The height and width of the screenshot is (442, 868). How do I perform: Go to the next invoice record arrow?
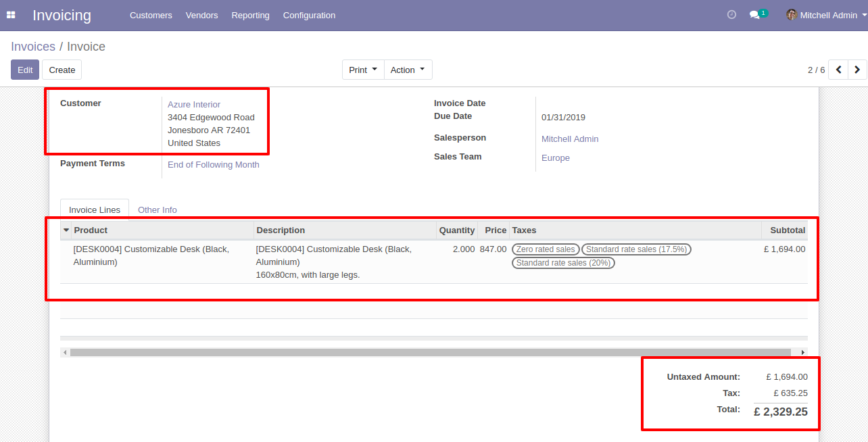click(x=857, y=70)
